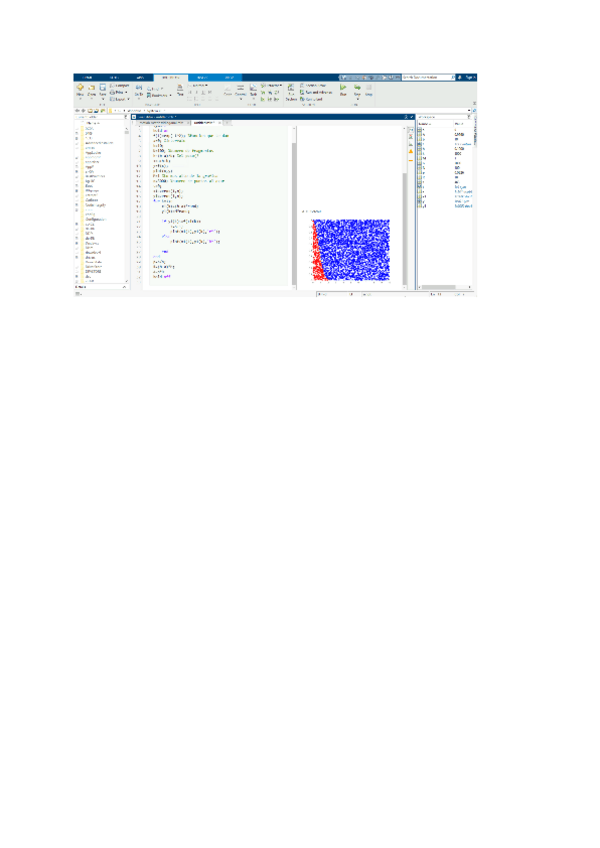Open the Bookmark dropdown
This screenshot has height=848, width=600.
coord(159,95)
